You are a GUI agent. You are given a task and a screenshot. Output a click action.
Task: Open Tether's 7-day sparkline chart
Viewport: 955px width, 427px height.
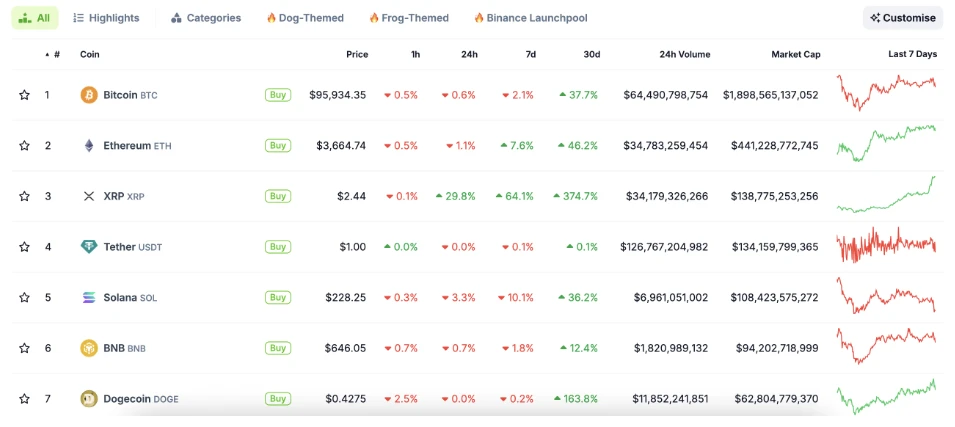886,245
